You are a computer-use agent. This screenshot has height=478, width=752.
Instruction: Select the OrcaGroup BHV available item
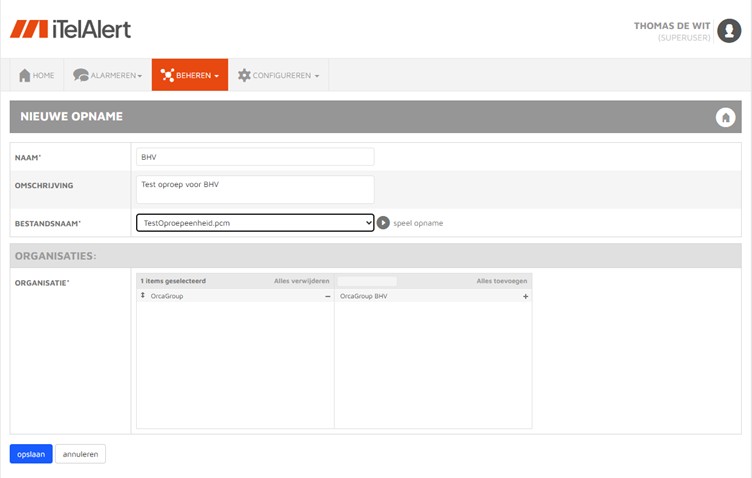[x=433, y=296]
